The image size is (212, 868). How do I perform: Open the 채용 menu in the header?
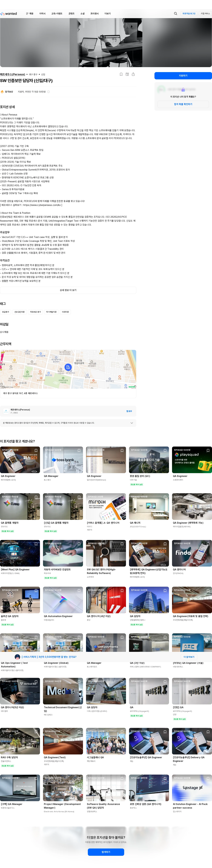coord(30,13)
